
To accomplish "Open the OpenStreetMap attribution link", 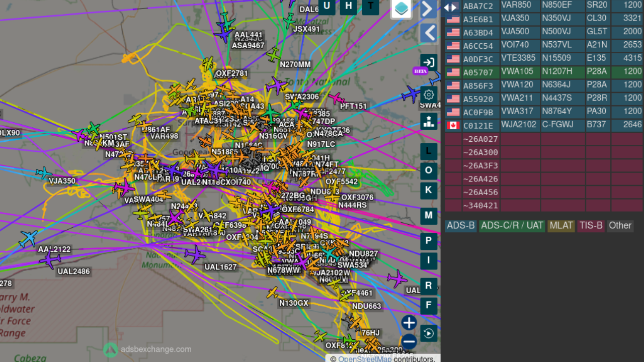I will pos(365,358).
